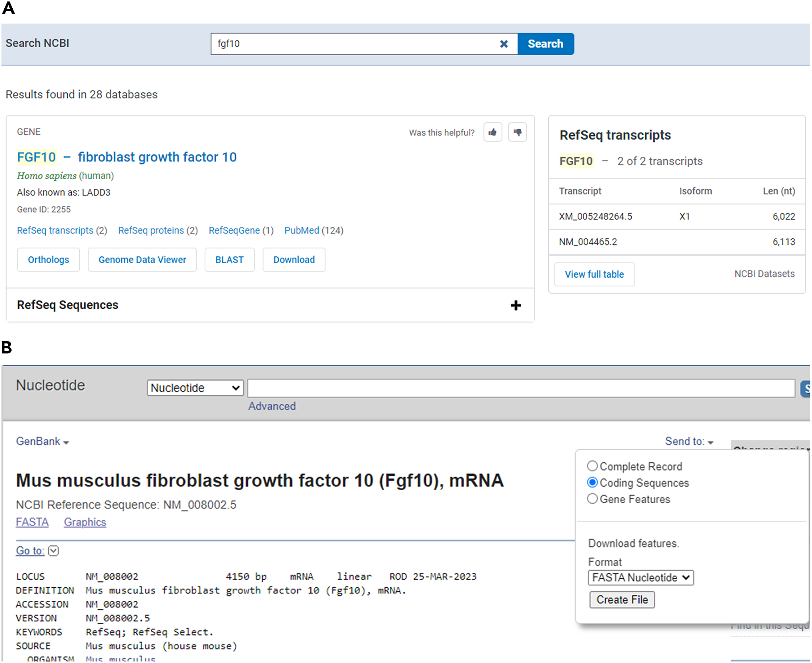Click the NCBI Datasets label
This screenshot has width=812, height=663.
coord(764,274)
